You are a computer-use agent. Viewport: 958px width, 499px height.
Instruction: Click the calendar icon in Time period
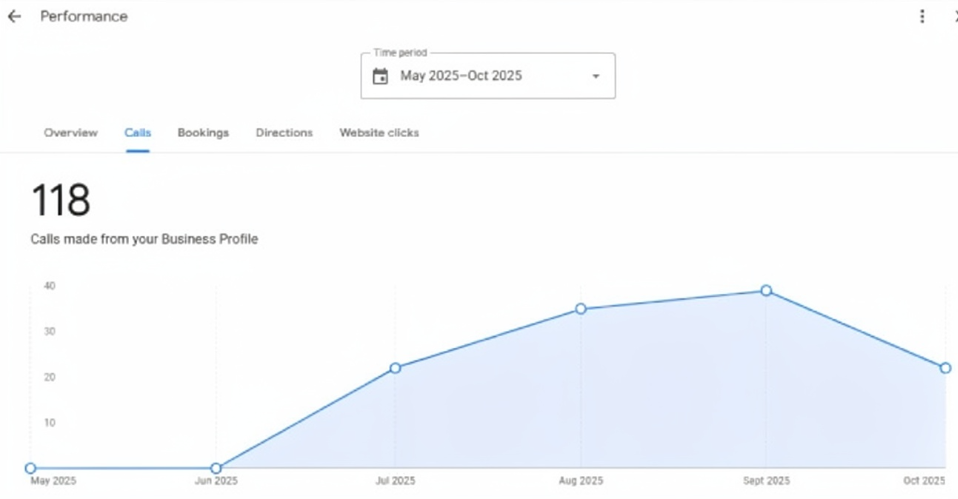pyautogui.click(x=380, y=76)
